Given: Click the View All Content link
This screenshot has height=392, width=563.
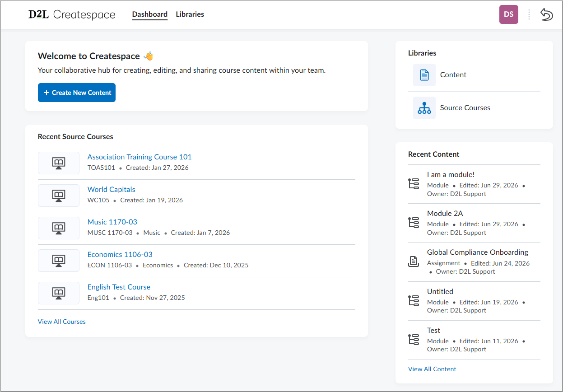Looking at the screenshot, I should point(432,369).
